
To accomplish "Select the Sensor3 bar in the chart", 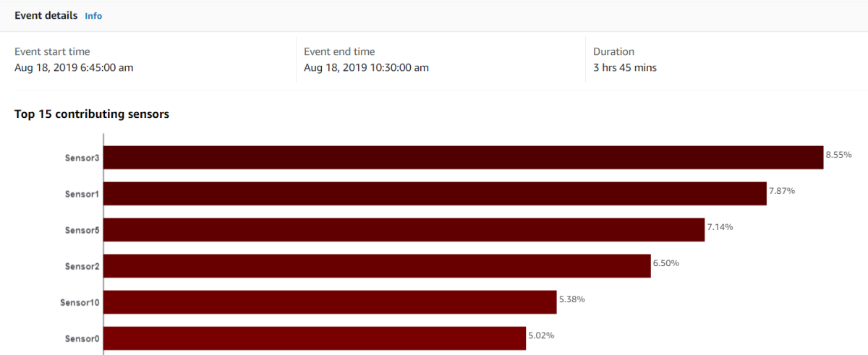I will coord(464,158).
